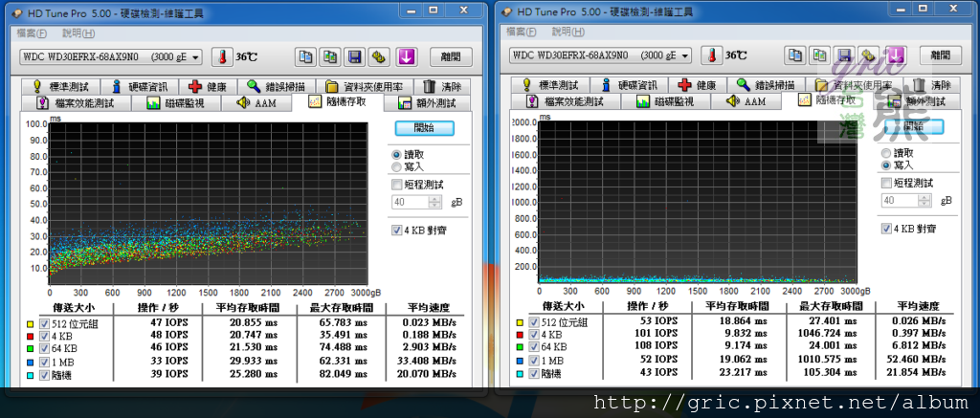Open 檔案 menu in right window

tap(522, 32)
